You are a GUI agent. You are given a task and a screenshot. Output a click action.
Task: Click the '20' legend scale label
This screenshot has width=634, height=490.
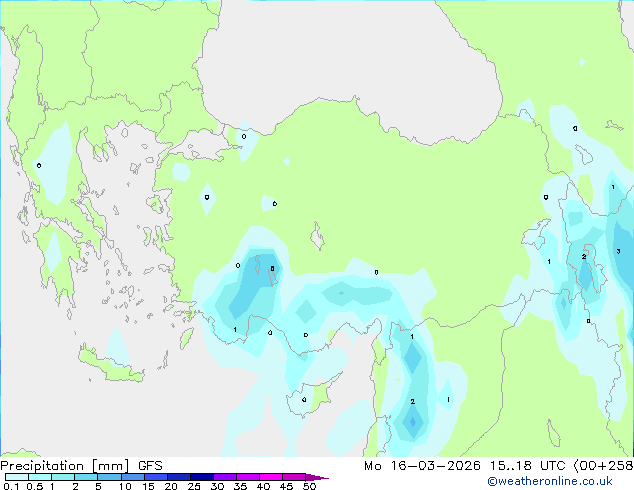click(x=171, y=486)
